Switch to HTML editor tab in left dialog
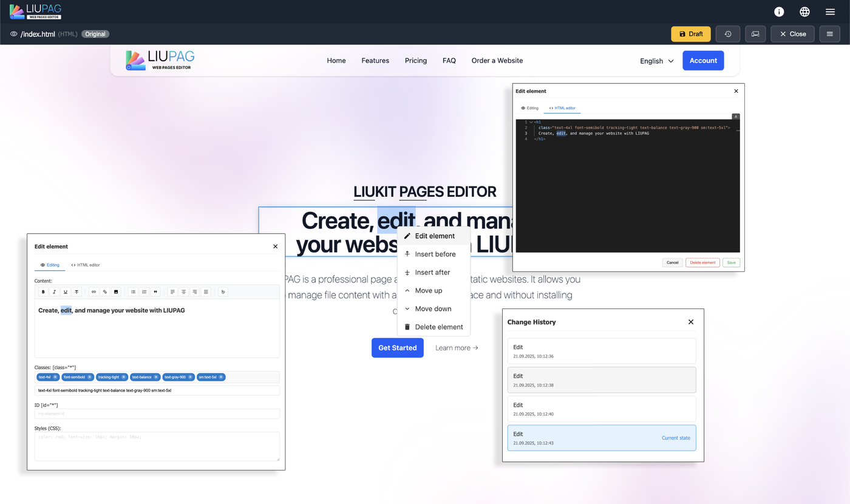The height and width of the screenshot is (504, 850). [86, 265]
